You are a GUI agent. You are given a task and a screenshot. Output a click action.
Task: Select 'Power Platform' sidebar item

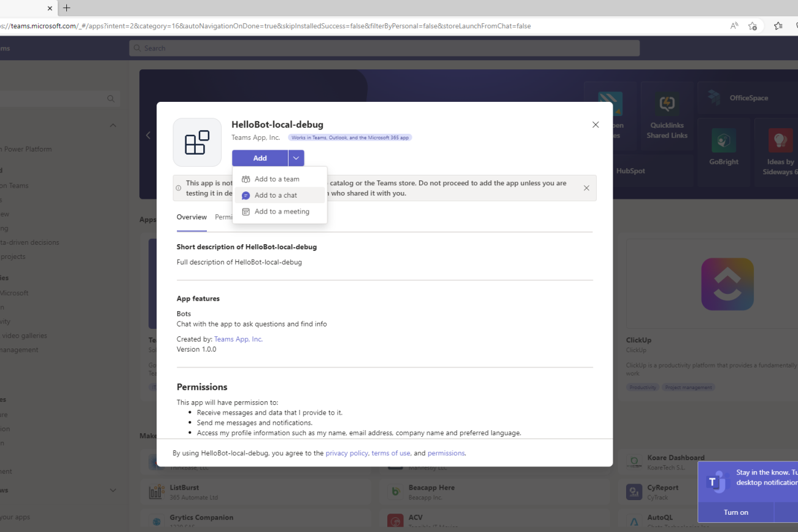click(x=26, y=149)
